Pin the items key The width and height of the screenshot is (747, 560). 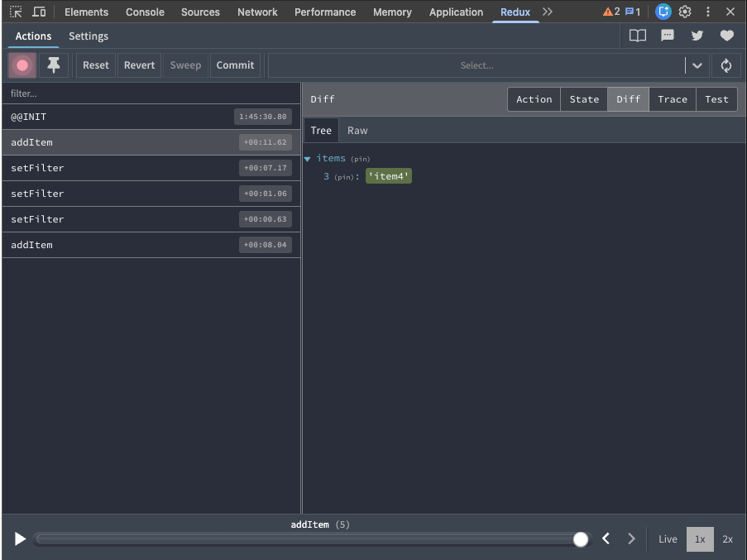click(x=360, y=159)
